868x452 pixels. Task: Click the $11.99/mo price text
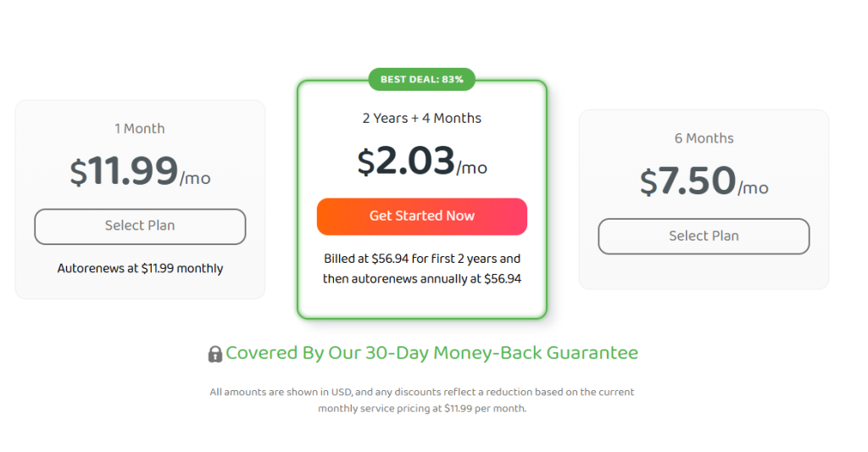click(x=140, y=171)
